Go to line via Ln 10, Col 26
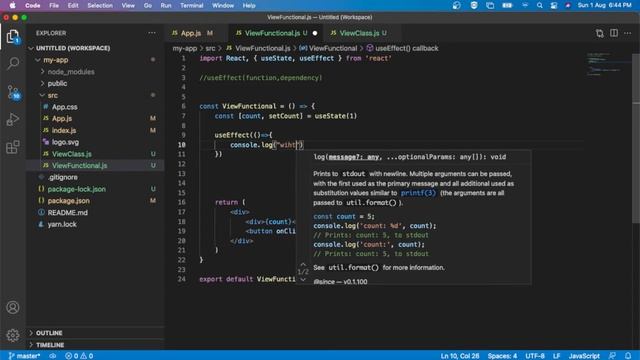Image resolution: width=640 pixels, height=360 pixels. pyautogui.click(x=460, y=356)
